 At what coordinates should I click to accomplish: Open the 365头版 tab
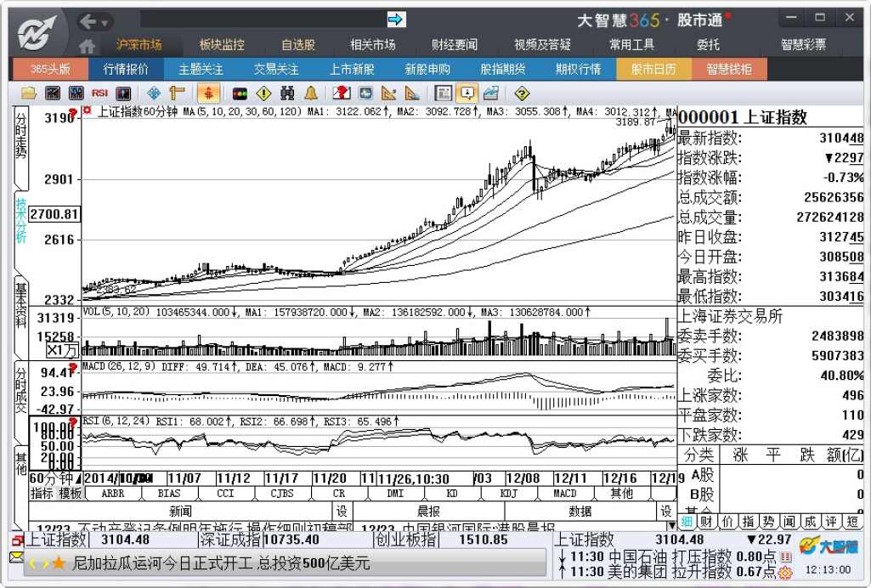coord(50,70)
